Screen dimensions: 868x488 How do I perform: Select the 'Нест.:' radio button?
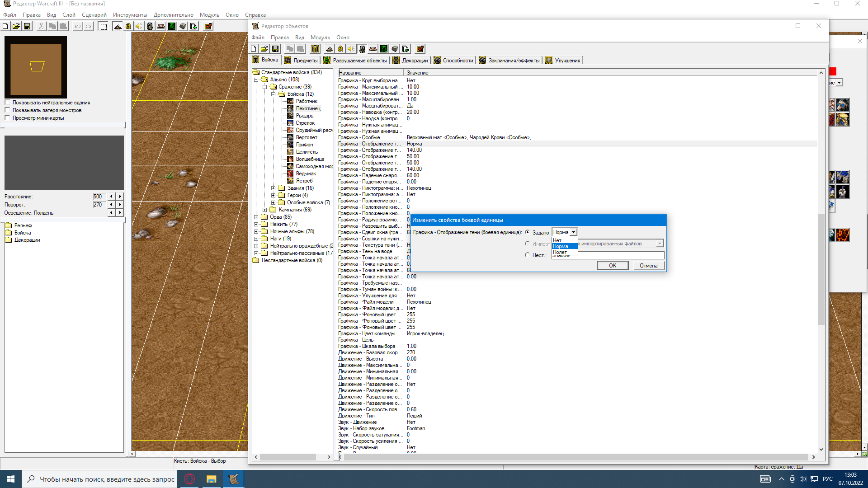point(527,255)
